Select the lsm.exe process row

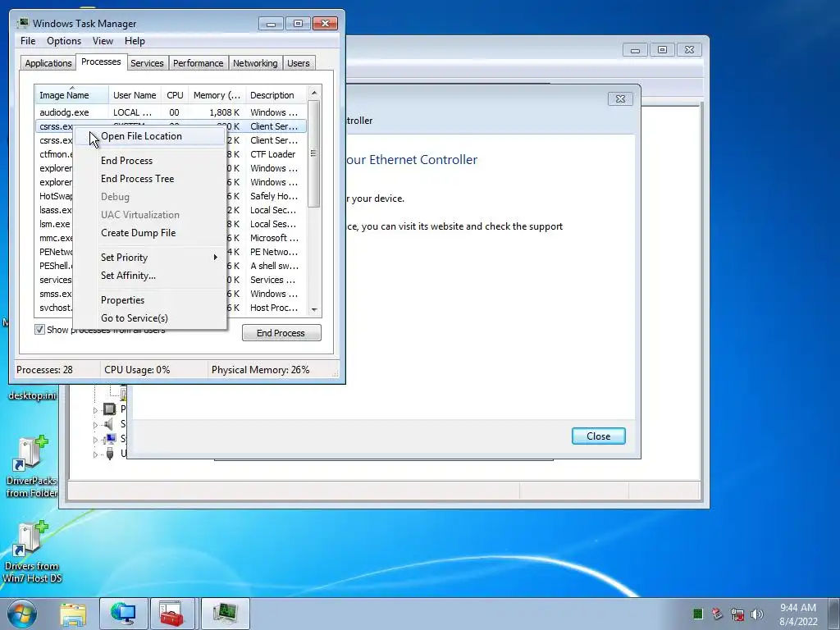pyautogui.click(x=55, y=224)
